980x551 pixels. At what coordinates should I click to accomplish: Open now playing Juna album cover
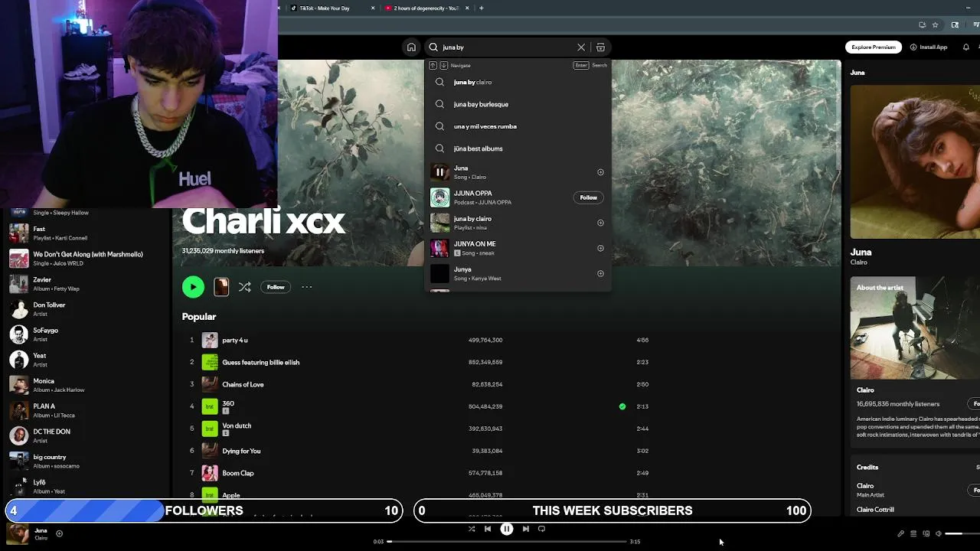pos(18,533)
